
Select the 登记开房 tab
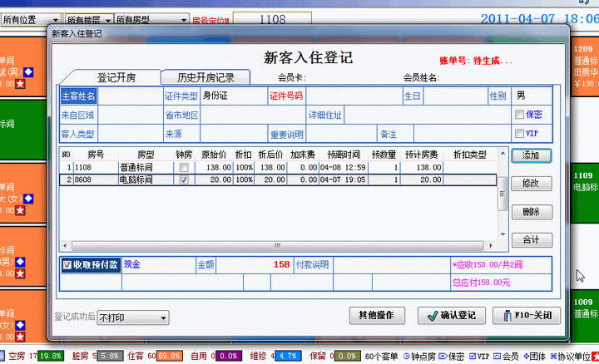pos(116,77)
